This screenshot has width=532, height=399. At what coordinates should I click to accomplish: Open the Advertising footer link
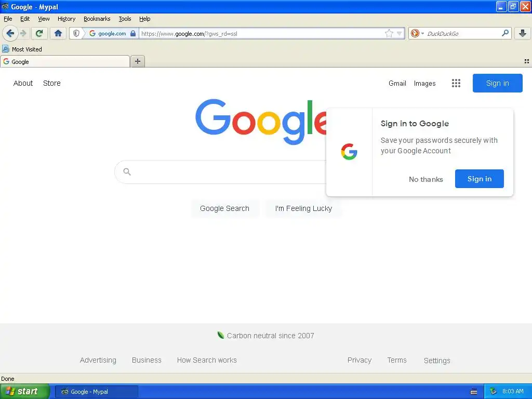click(x=98, y=360)
